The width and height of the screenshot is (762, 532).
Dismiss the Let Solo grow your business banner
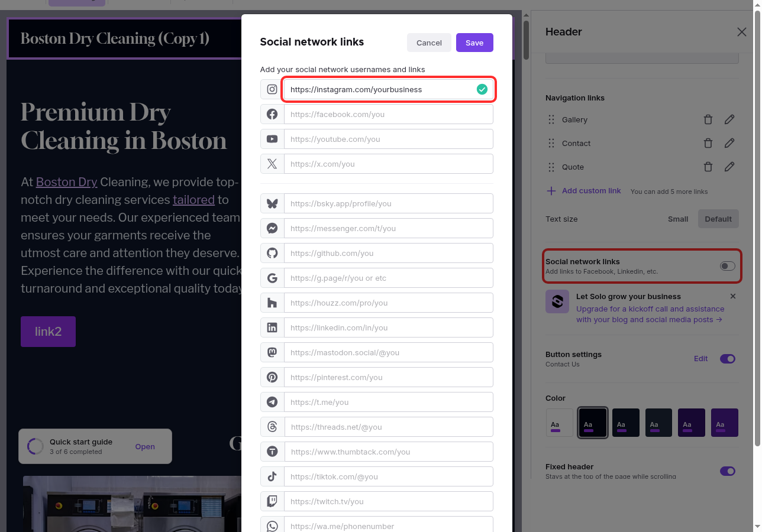click(x=733, y=296)
